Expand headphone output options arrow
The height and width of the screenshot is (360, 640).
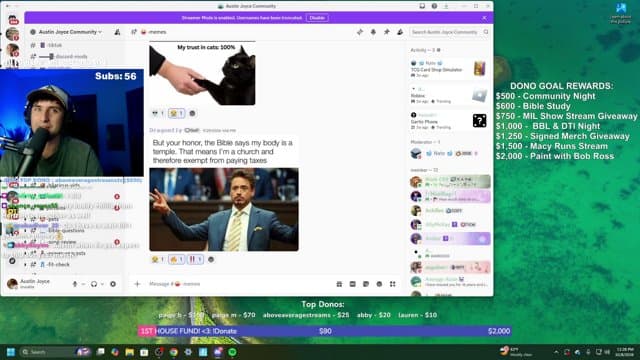[102, 284]
